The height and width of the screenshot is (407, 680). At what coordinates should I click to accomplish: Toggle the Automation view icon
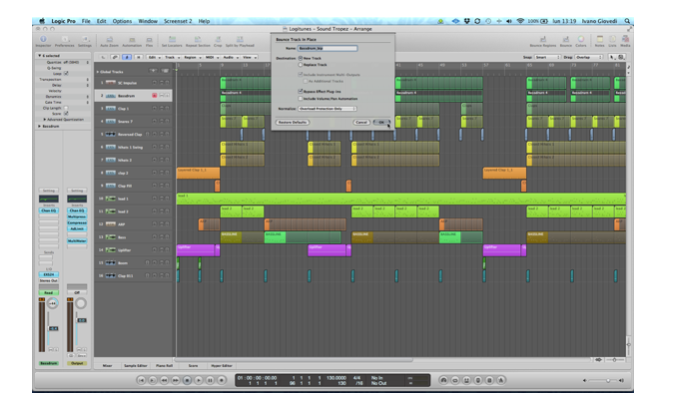[132, 41]
